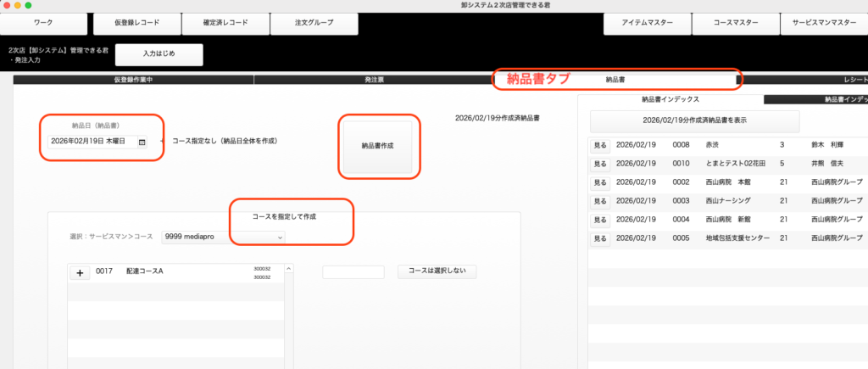Click plus icon beside 配達コースA
Viewport: 868px width, 369px height.
tap(79, 272)
